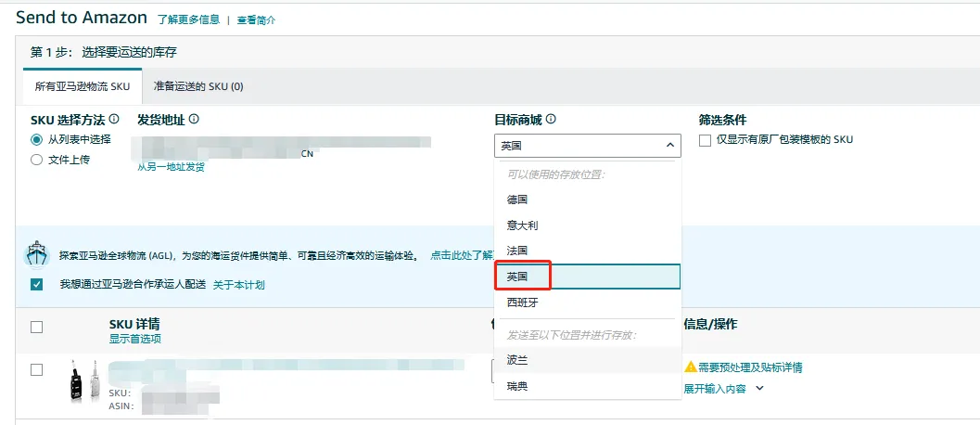The image size is (980, 425).
Task: Select the 从列表中选择 radio button
Action: (x=37, y=139)
